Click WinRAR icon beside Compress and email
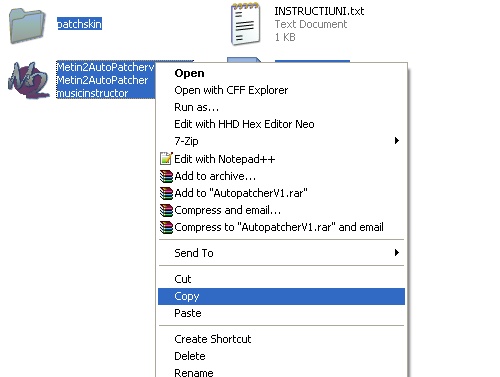The height and width of the screenshot is (377, 500). click(166, 210)
